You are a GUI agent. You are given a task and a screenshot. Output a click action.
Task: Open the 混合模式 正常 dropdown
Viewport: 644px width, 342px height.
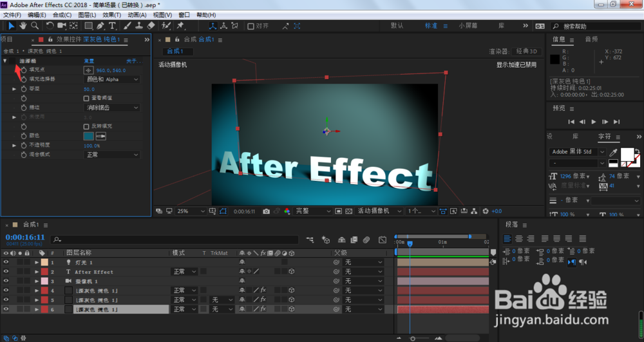click(x=111, y=155)
